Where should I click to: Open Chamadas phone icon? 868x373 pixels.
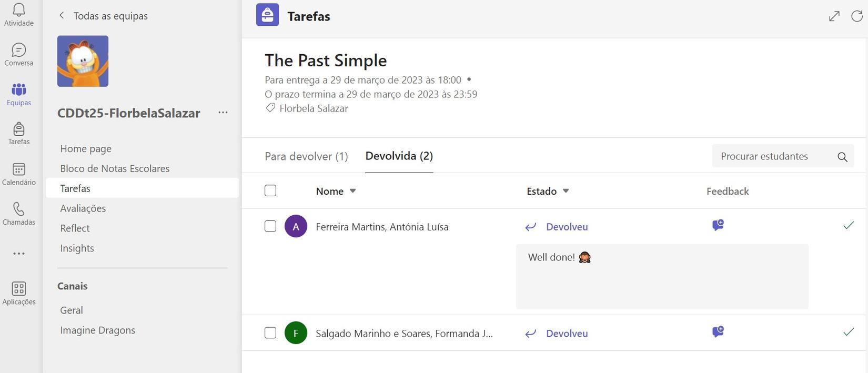click(19, 214)
